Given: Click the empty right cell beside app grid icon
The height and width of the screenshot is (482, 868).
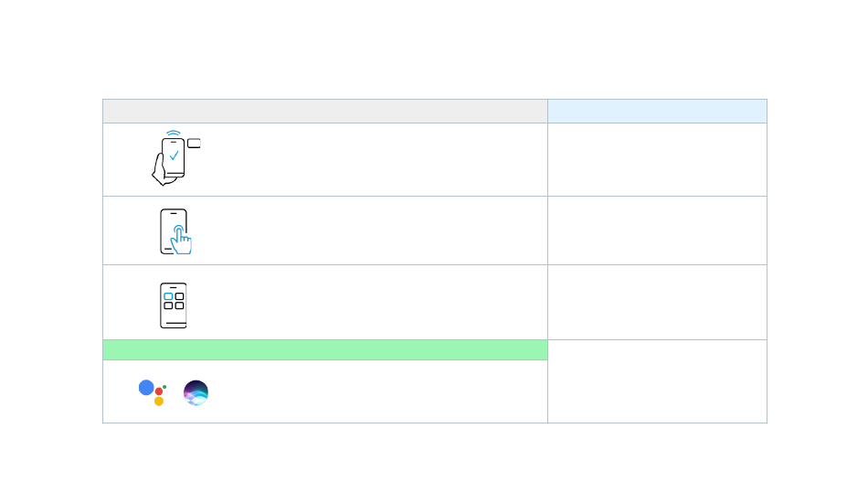Looking at the screenshot, I should click(657, 302).
